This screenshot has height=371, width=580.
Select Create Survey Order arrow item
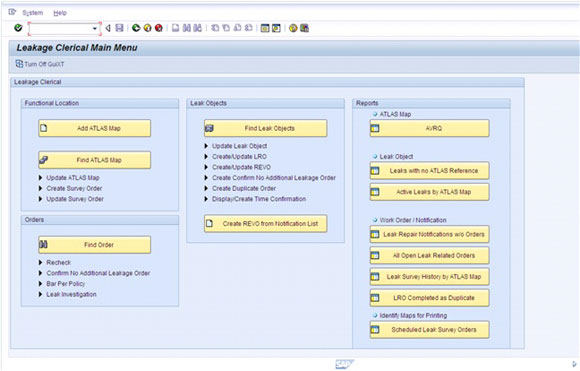pyautogui.click(x=70, y=189)
